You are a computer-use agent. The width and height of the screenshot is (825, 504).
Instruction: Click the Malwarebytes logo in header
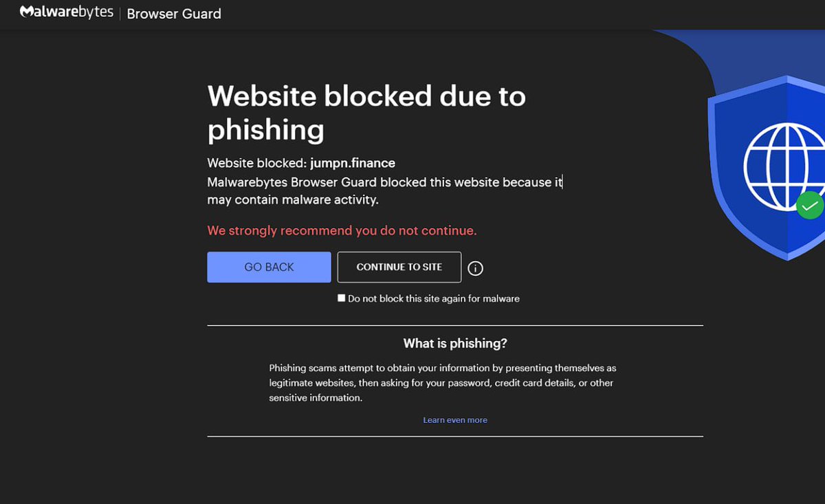click(66, 12)
